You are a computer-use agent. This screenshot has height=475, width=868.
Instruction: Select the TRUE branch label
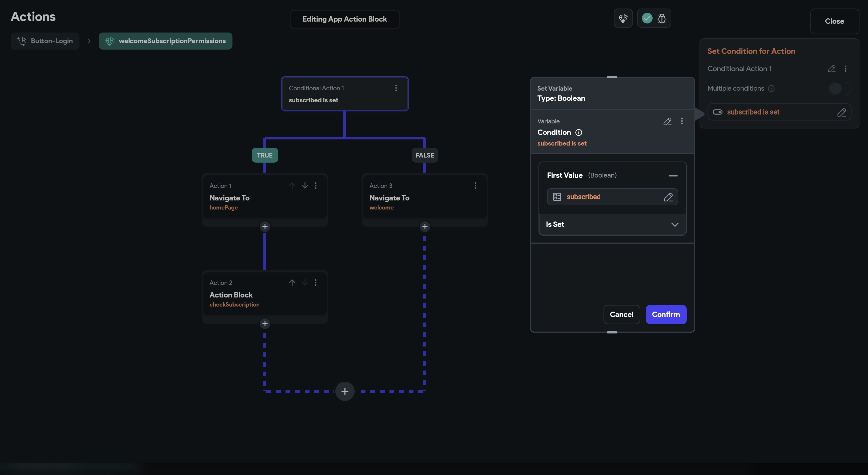coord(264,155)
